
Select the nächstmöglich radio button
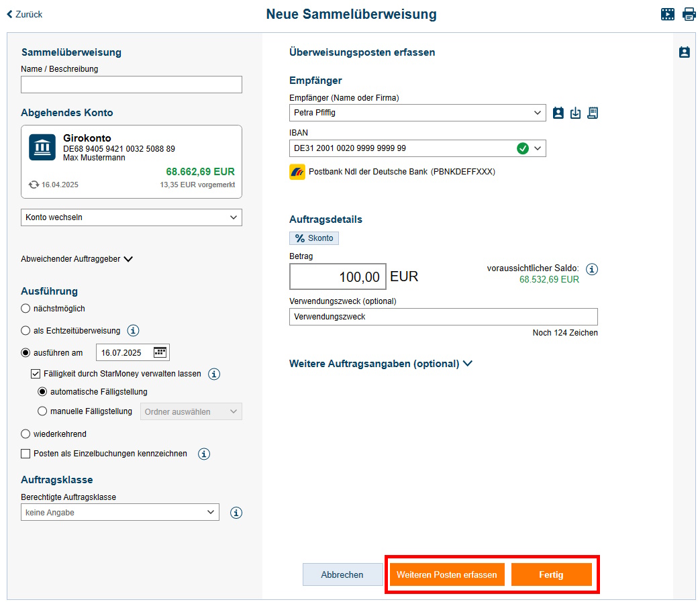25,308
